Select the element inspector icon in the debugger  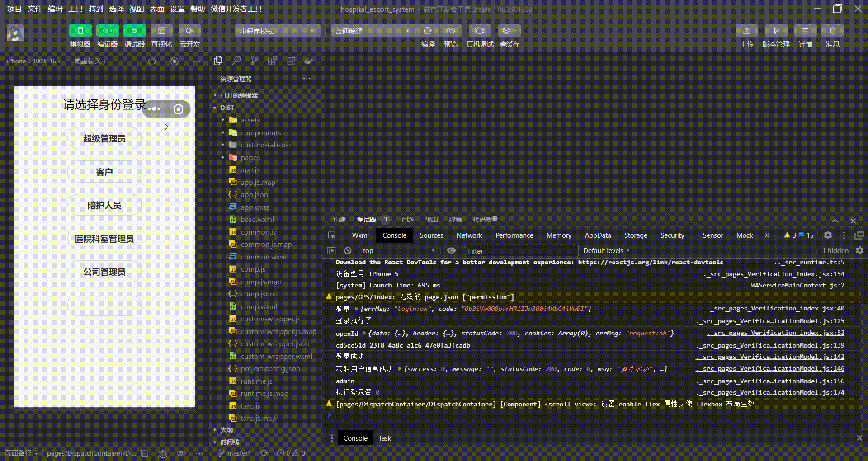(332, 235)
